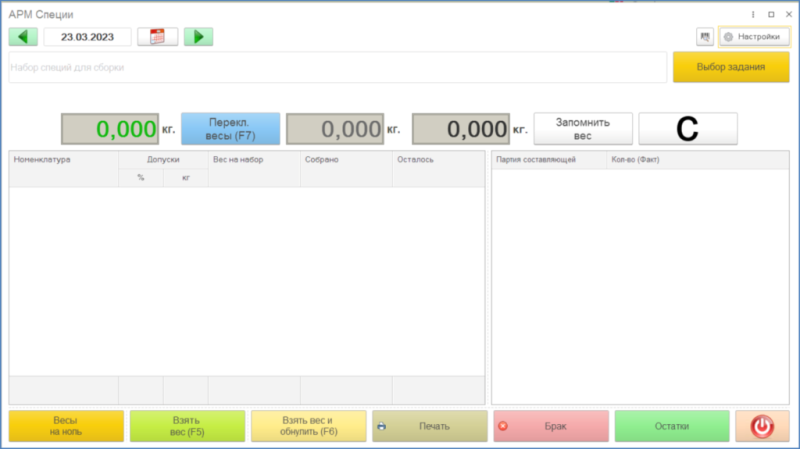Click the Взять вес (F5) button
This screenshot has width=800, height=449.
[x=187, y=426]
